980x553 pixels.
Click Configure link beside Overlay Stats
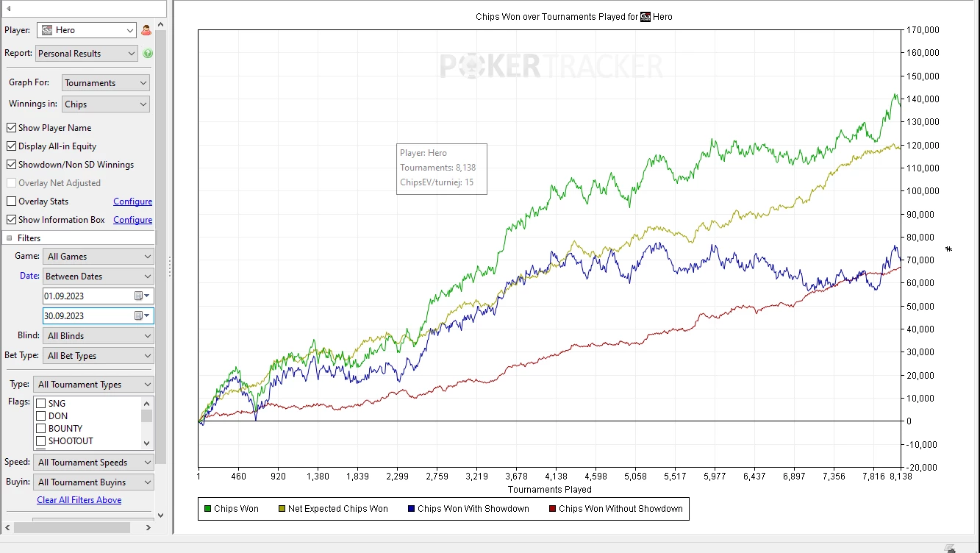click(x=132, y=201)
